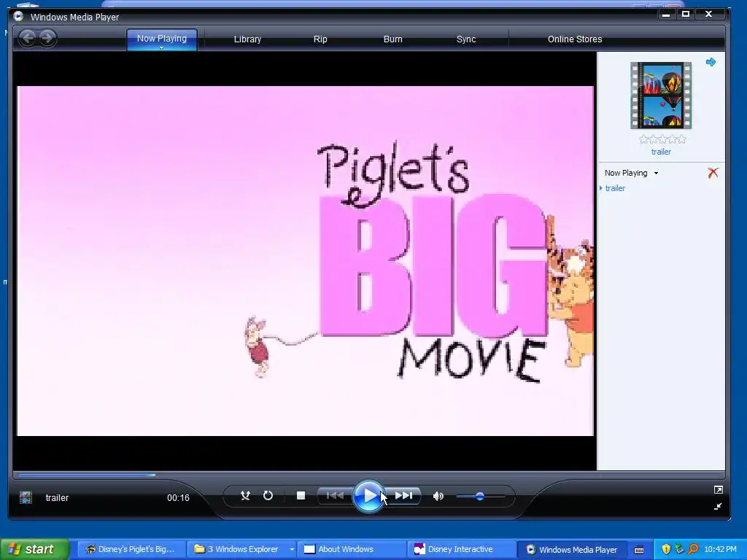Viewport: 747px width, 560px height.
Task: Go to the Online Stores tab
Action: (x=575, y=39)
